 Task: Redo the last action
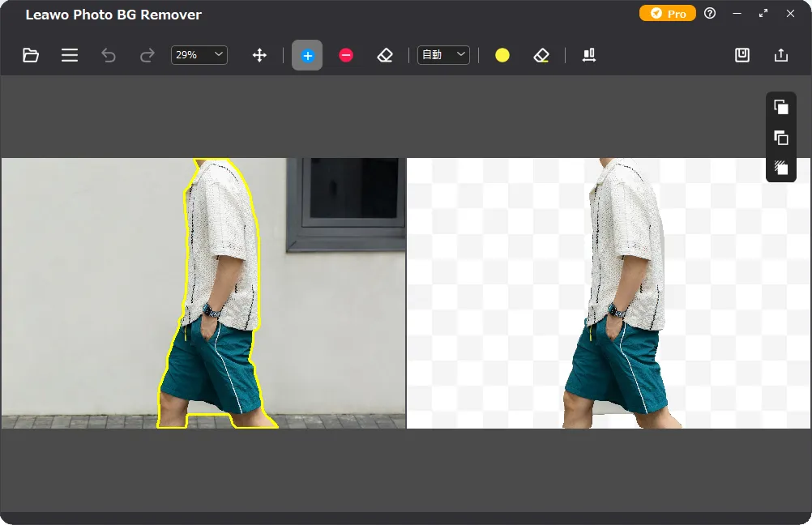pos(147,55)
